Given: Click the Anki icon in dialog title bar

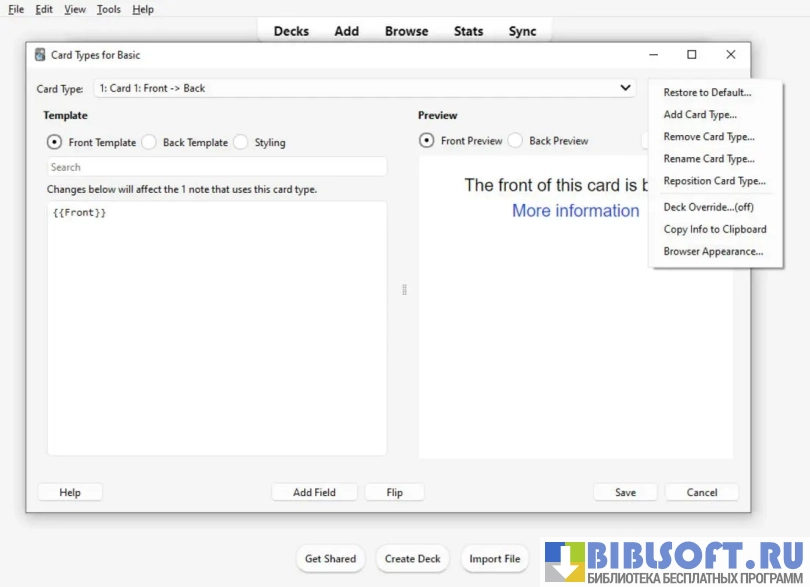Looking at the screenshot, I should (40, 55).
